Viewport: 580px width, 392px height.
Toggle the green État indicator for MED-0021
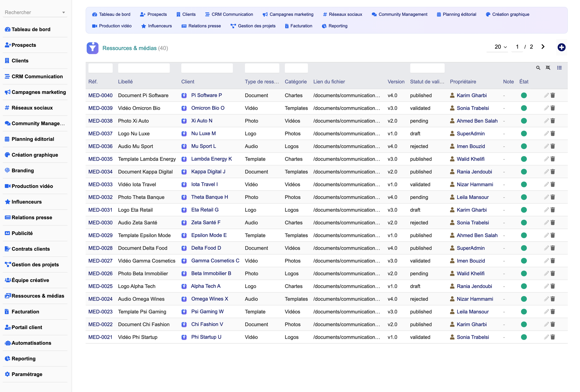coord(524,337)
